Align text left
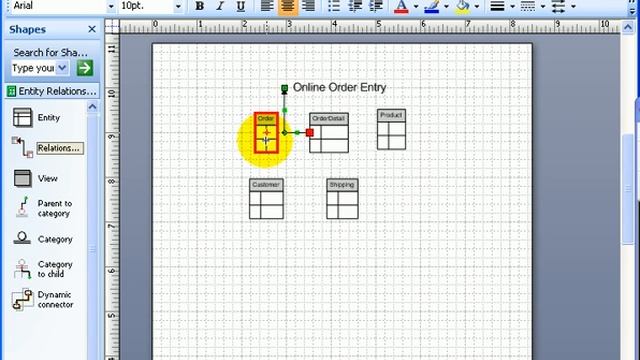Screen dimensions: 640x360 pos(267,6)
